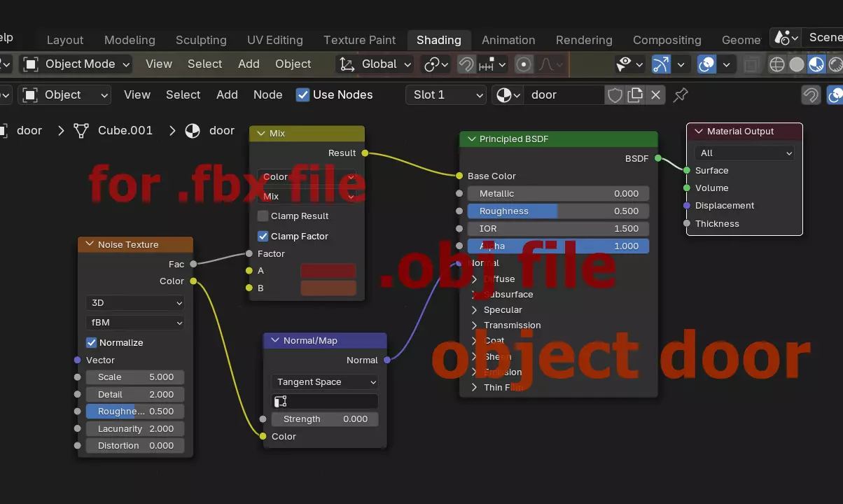Toggle the snapping magnet icon in 3D header
The image size is (843, 504).
coord(466,64)
